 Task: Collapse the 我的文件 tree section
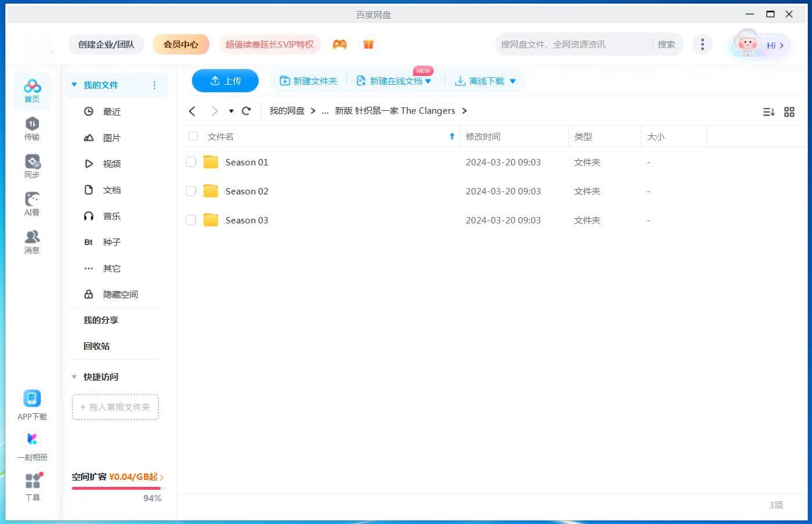74,85
